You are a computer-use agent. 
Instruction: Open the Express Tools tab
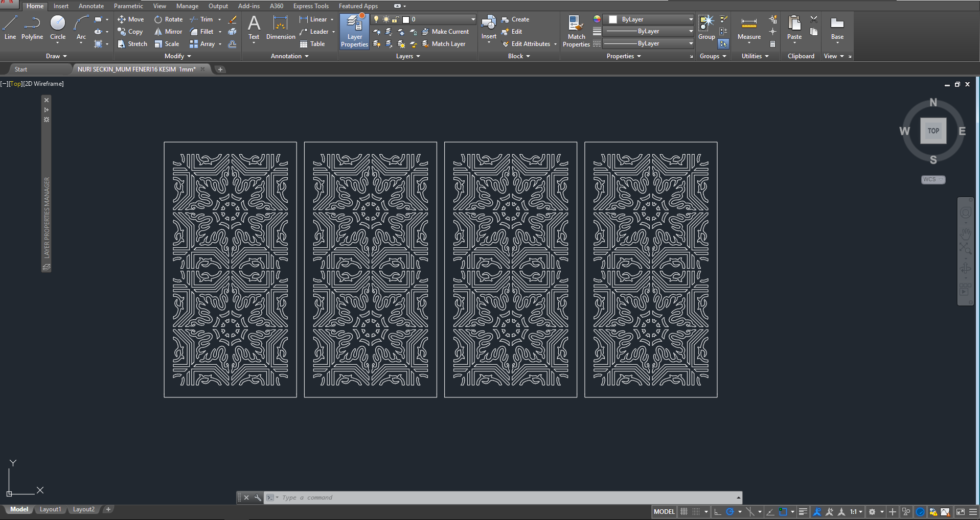pos(311,6)
